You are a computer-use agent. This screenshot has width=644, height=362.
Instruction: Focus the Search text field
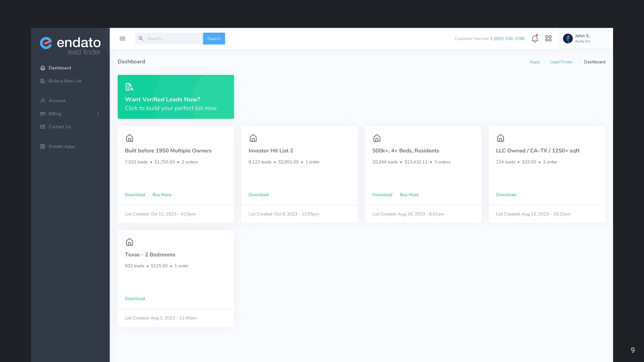(x=174, y=38)
